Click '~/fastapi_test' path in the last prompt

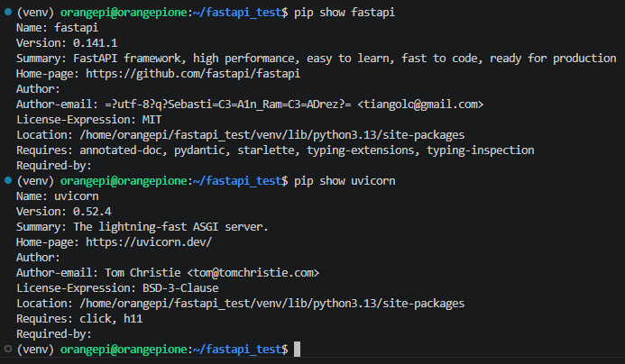[237, 350]
